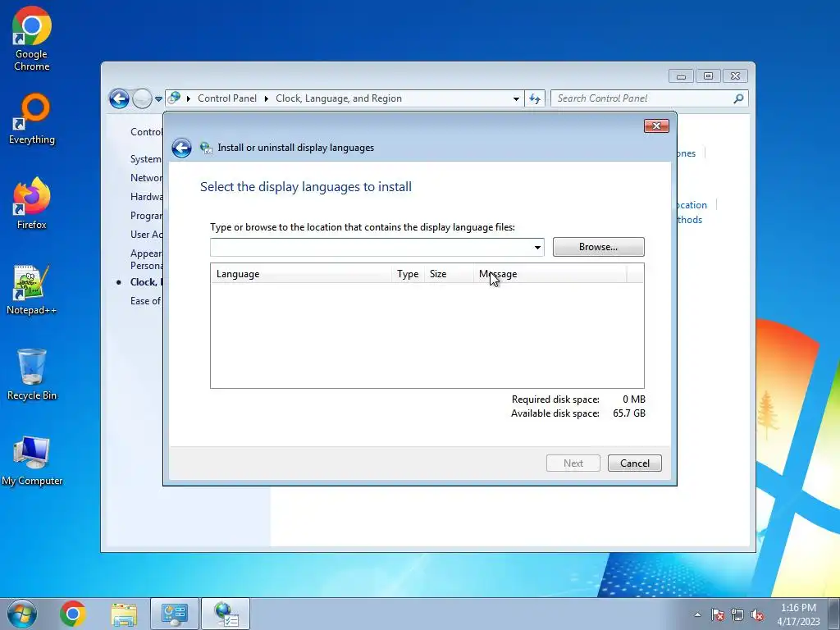Click the address bar Control Panel icon
Image resolution: width=840 pixels, height=630 pixels.
pyautogui.click(x=174, y=98)
